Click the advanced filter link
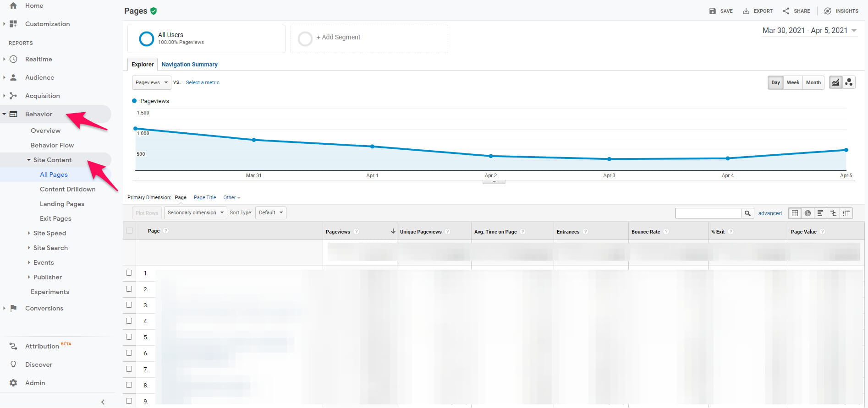The width and height of the screenshot is (868, 408). click(x=770, y=213)
